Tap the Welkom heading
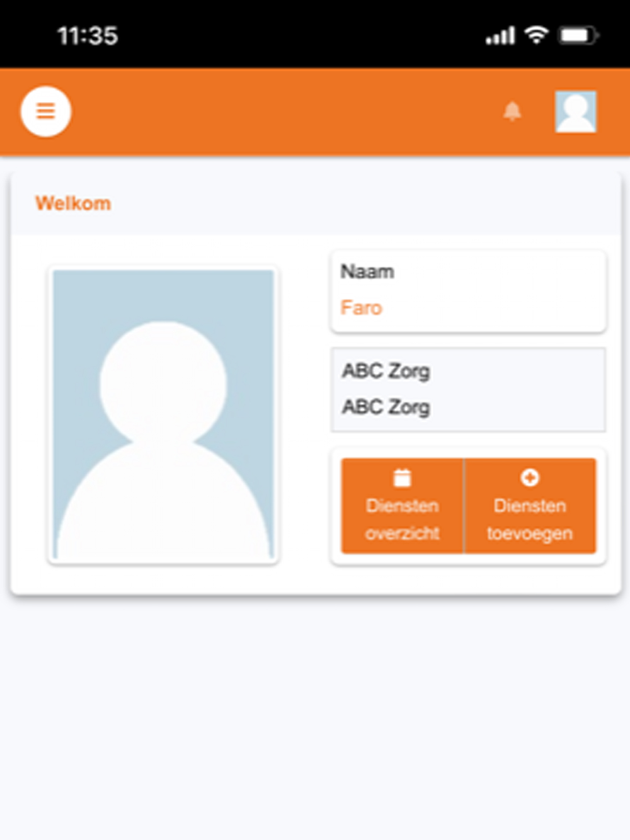 click(x=73, y=203)
